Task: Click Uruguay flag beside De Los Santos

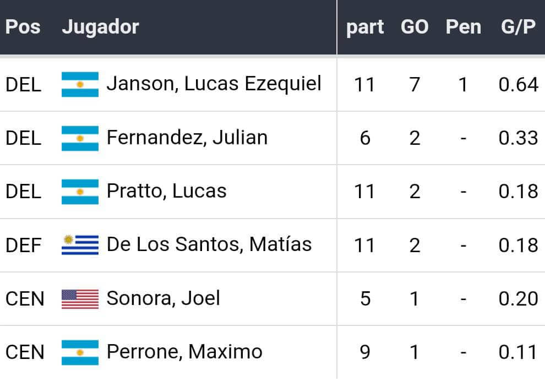Action: coord(80,245)
